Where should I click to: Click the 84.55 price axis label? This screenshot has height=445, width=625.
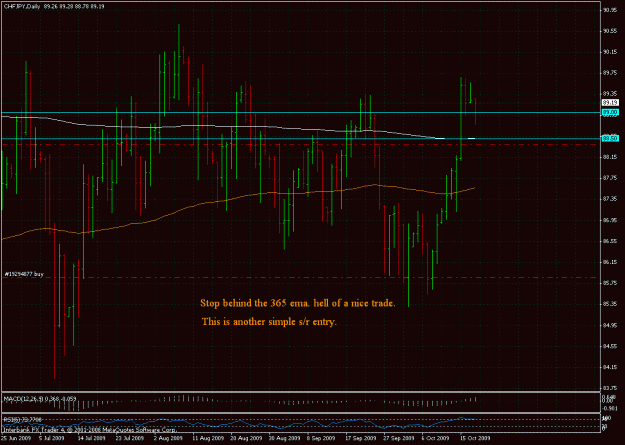610,346
